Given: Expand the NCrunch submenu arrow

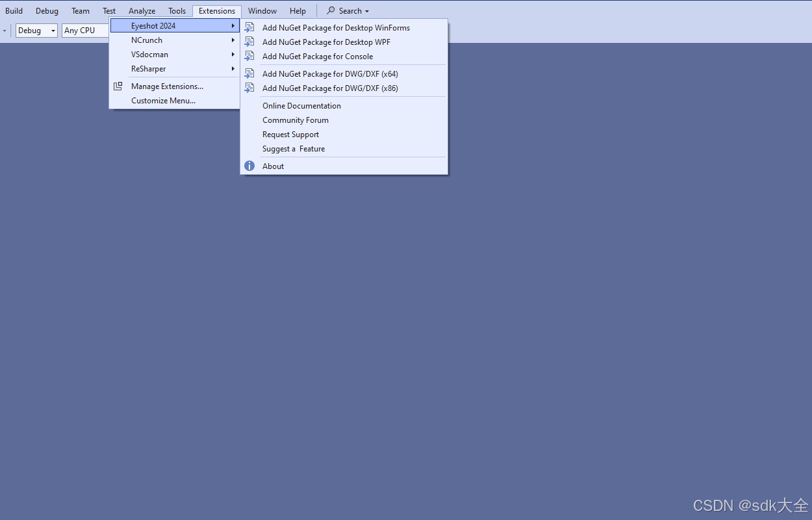Looking at the screenshot, I should tap(233, 40).
